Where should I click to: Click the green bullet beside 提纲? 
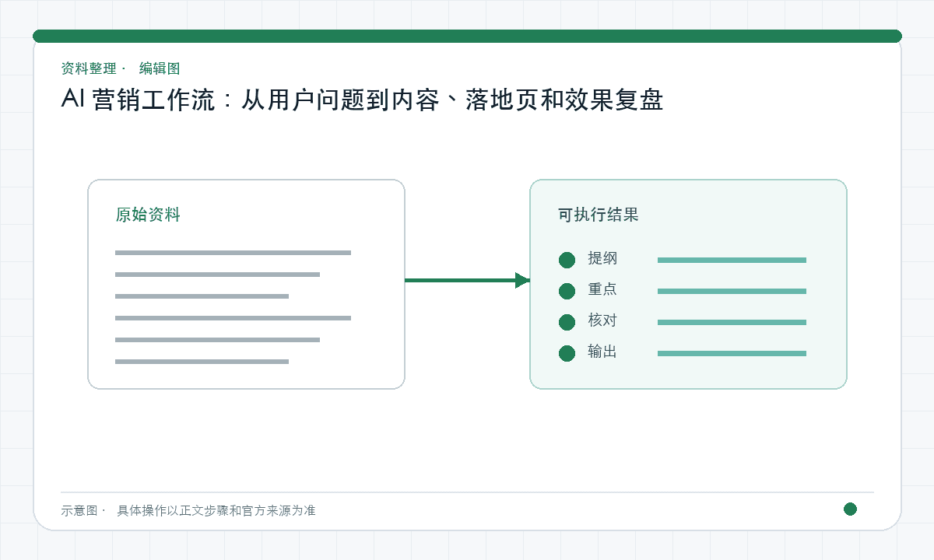[x=567, y=260]
